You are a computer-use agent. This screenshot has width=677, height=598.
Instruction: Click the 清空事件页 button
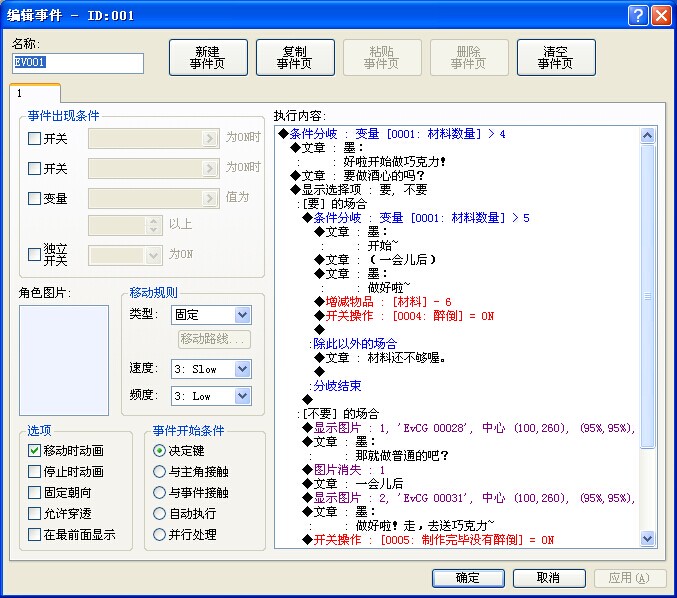(556, 57)
